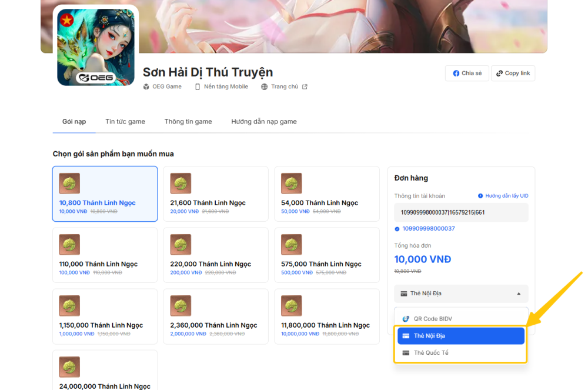Click the Gói nạp tab
Image resolution: width=588 pixels, height=390 pixels.
(x=74, y=122)
